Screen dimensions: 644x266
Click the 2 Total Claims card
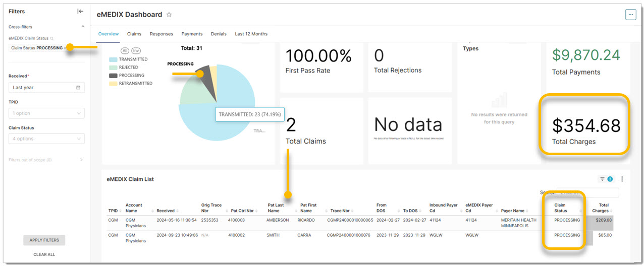(x=321, y=130)
